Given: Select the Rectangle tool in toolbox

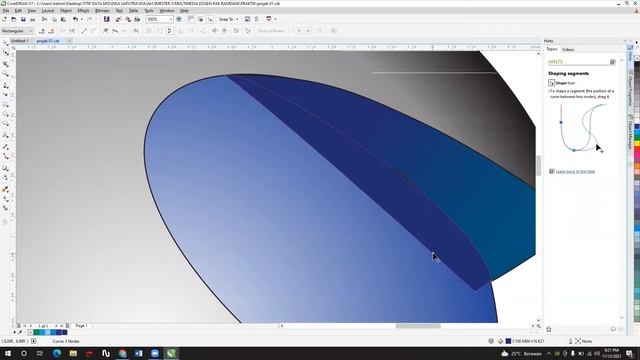Looking at the screenshot, I should (6, 105).
